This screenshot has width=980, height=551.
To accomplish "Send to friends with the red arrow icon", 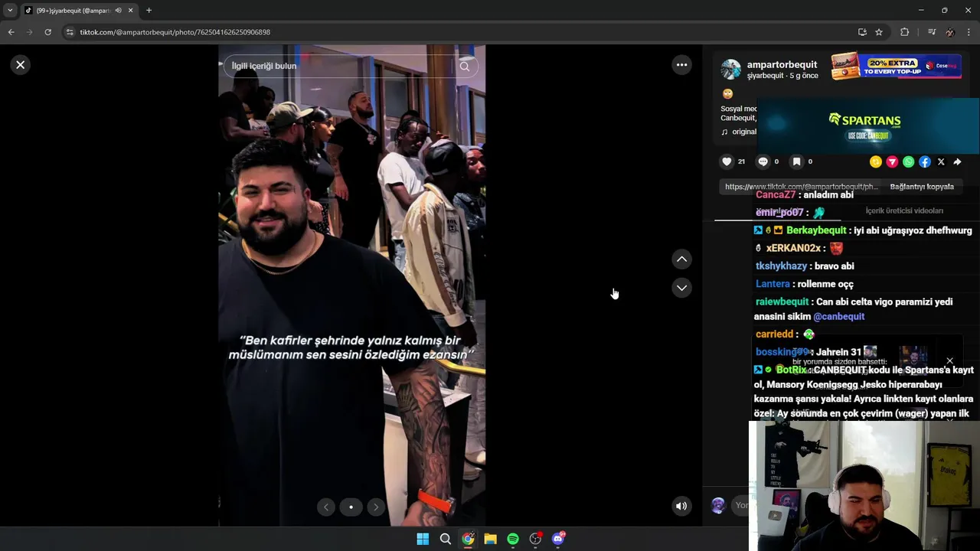I will pos(892,161).
